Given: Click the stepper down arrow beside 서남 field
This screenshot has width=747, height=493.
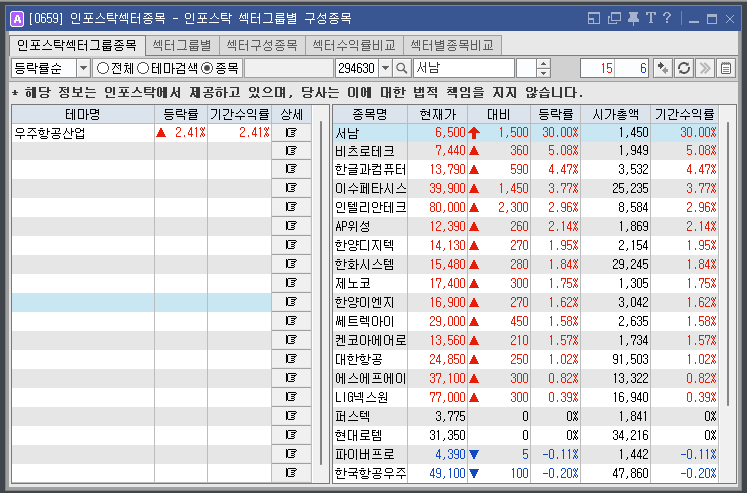Looking at the screenshot, I should (543, 73).
